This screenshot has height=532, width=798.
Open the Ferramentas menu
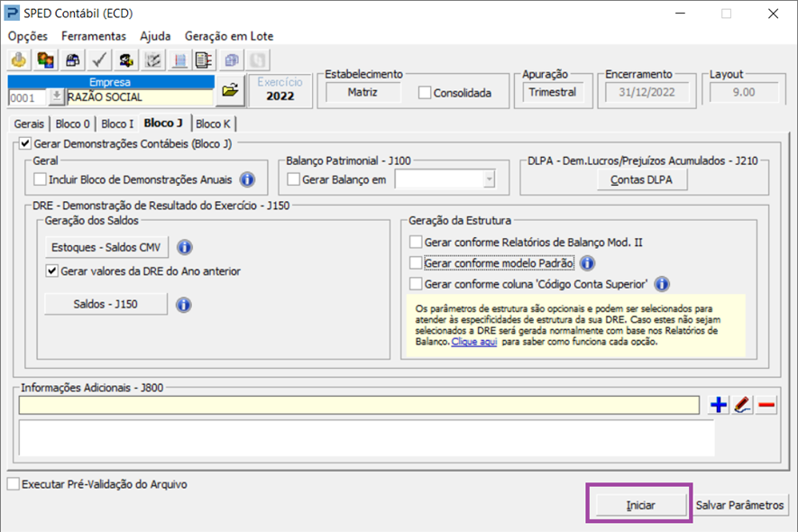point(94,36)
